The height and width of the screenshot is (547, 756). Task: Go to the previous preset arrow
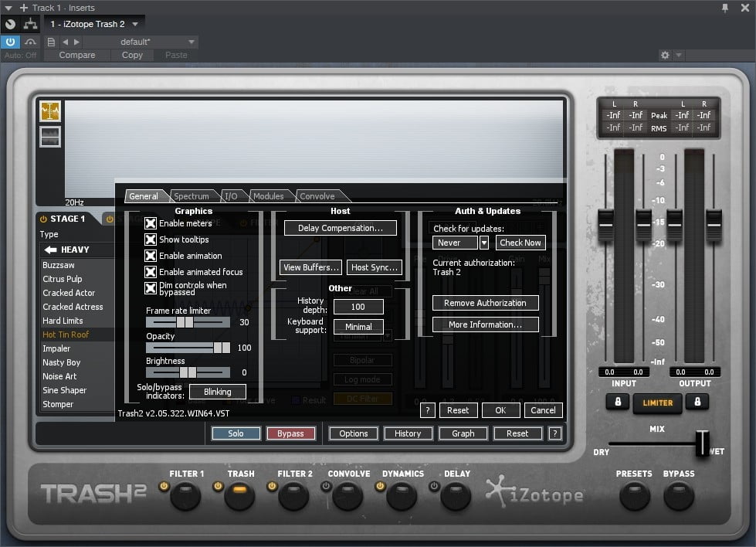point(65,42)
